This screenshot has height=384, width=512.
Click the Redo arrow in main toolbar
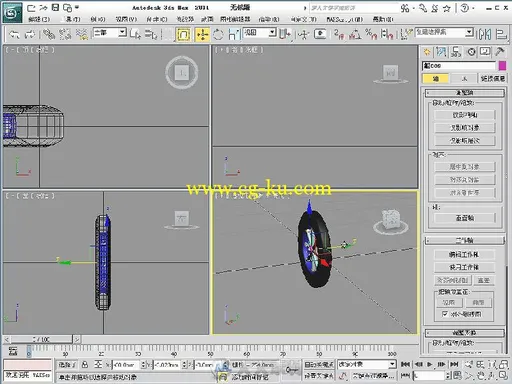click(30, 34)
